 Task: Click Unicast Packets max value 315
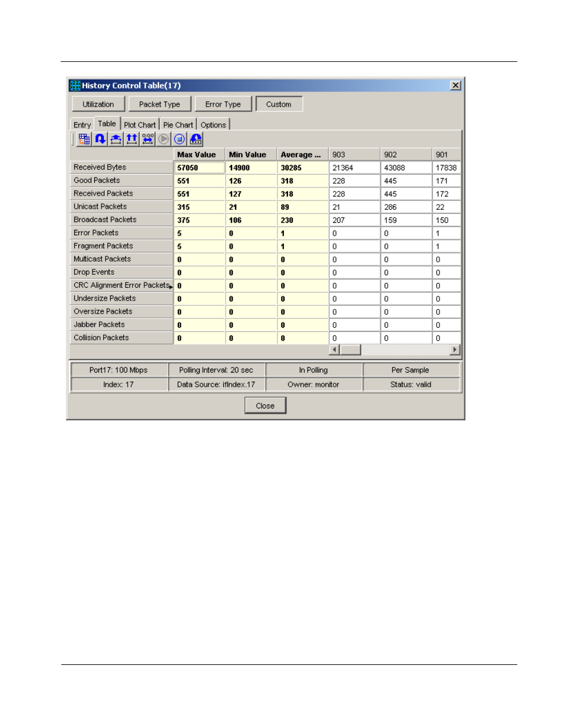[x=199, y=207]
